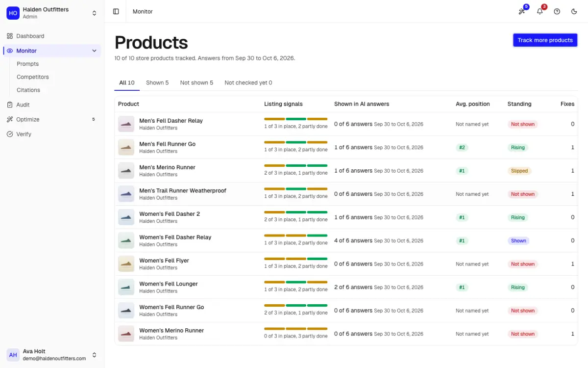
Task: Click Women's Fell Dasher 2 thumbnail
Action: click(x=126, y=217)
